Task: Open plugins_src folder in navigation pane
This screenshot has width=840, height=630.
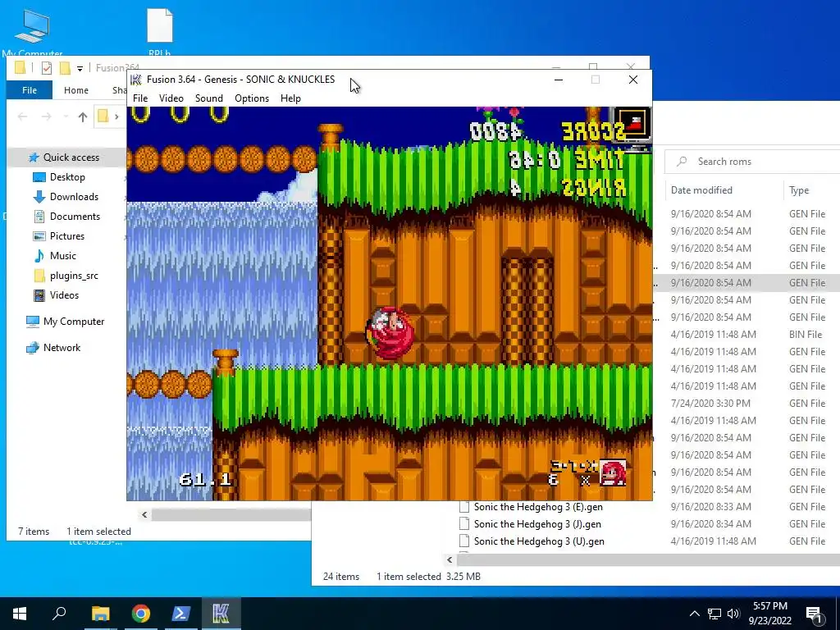Action: 74,276
